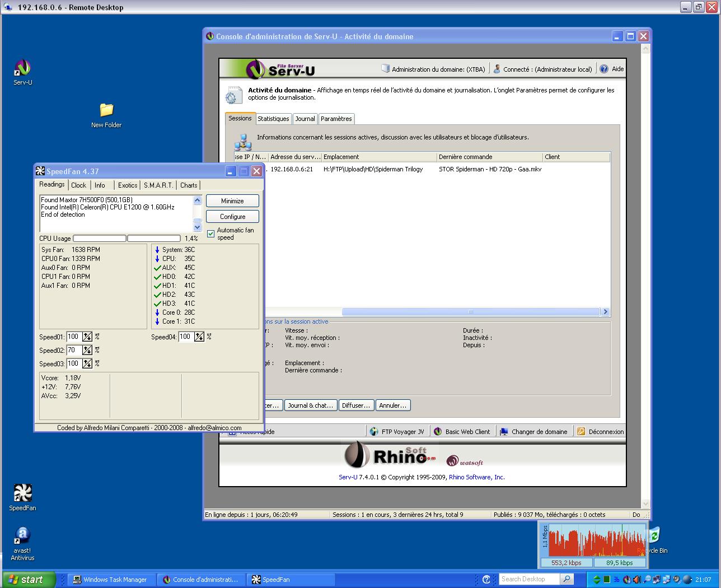
Task: Click the network sessions icon in Sessions tab
Action: 243,142
